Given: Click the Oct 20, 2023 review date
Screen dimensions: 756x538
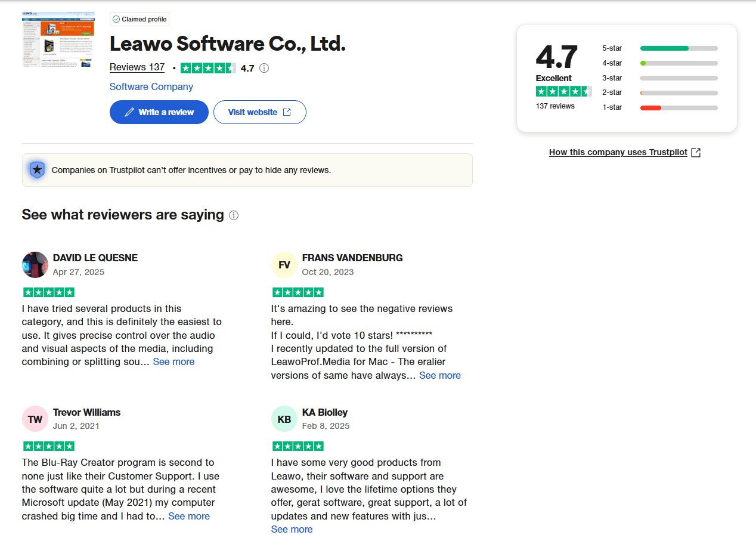Looking at the screenshot, I should click(x=328, y=272).
